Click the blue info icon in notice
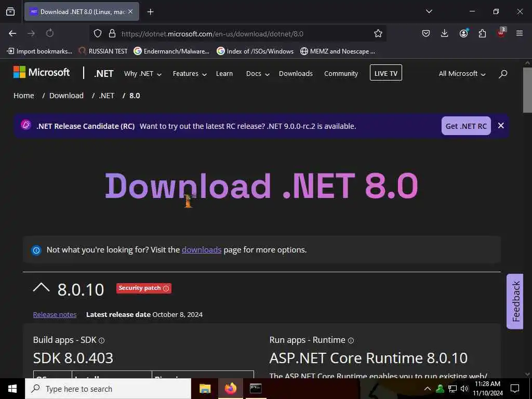This screenshot has height=399, width=532. 36,250
